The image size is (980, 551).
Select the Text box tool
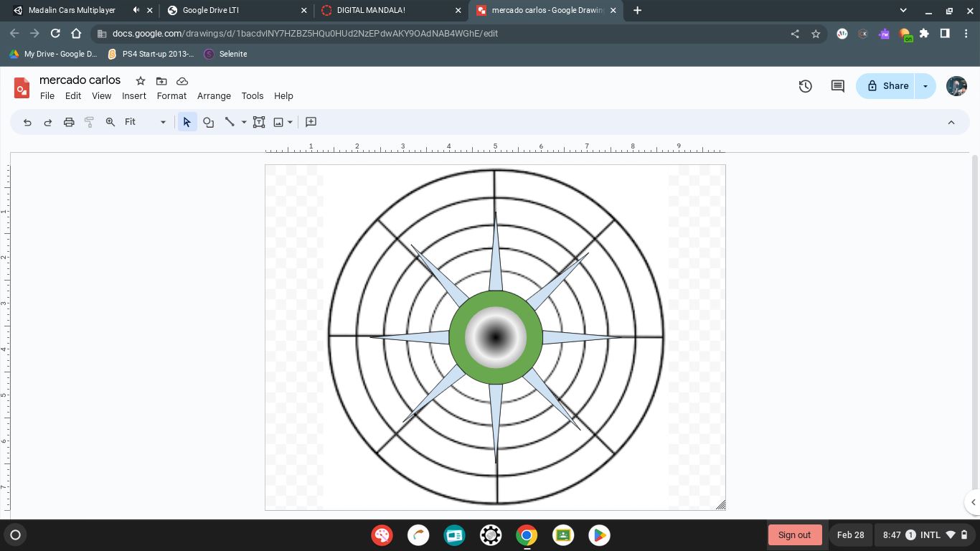259,122
